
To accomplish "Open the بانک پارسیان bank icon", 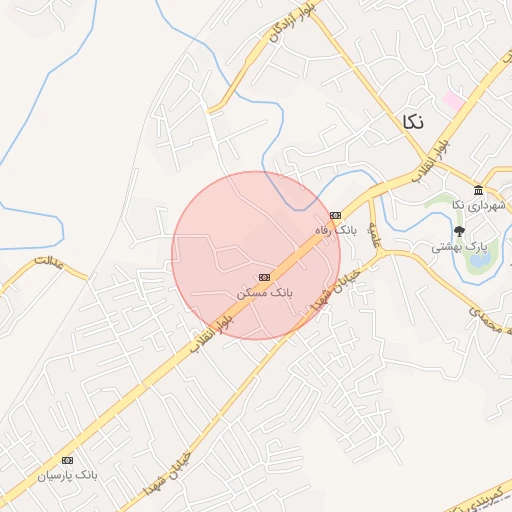I will click(x=67, y=460).
